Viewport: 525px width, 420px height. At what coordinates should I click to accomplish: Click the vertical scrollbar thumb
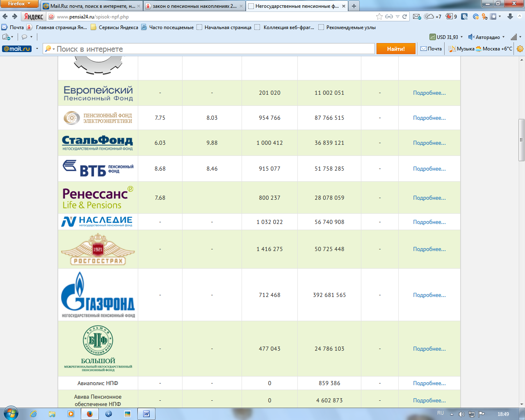tap(521, 140)
